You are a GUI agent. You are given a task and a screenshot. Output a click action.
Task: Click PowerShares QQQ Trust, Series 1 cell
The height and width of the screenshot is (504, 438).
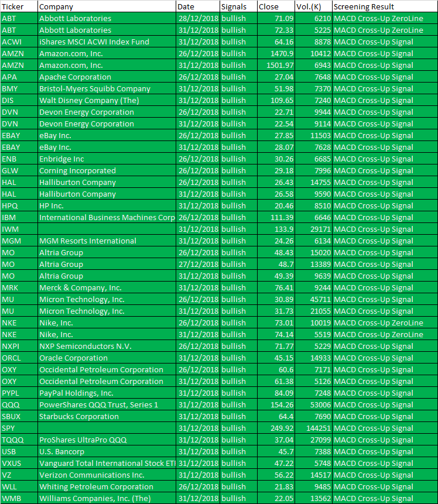[107, 404]
